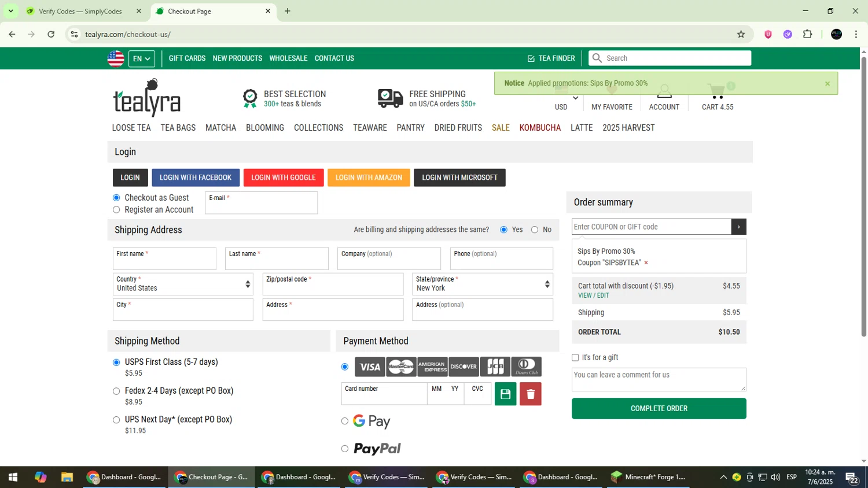This screenshot has height=488, width=868.
Task: Choose No for same billing address
Action: click(x=535, y=230)
